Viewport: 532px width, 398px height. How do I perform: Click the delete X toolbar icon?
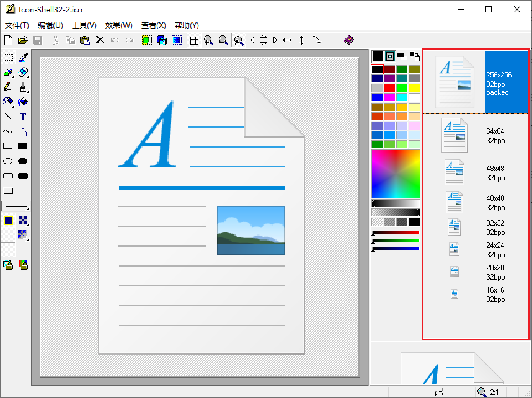pyautogui.click(x=100, y=40)
